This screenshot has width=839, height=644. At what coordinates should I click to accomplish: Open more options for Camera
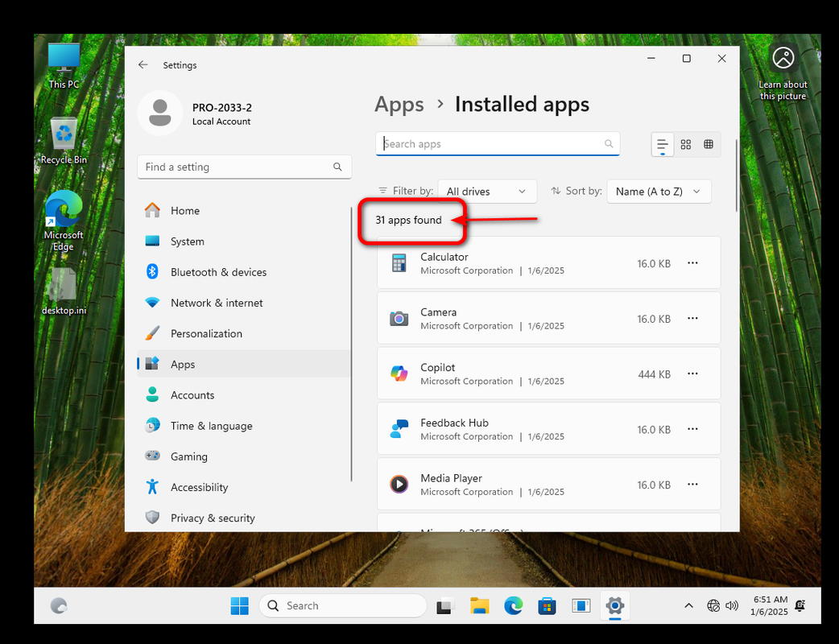[692, 318]
